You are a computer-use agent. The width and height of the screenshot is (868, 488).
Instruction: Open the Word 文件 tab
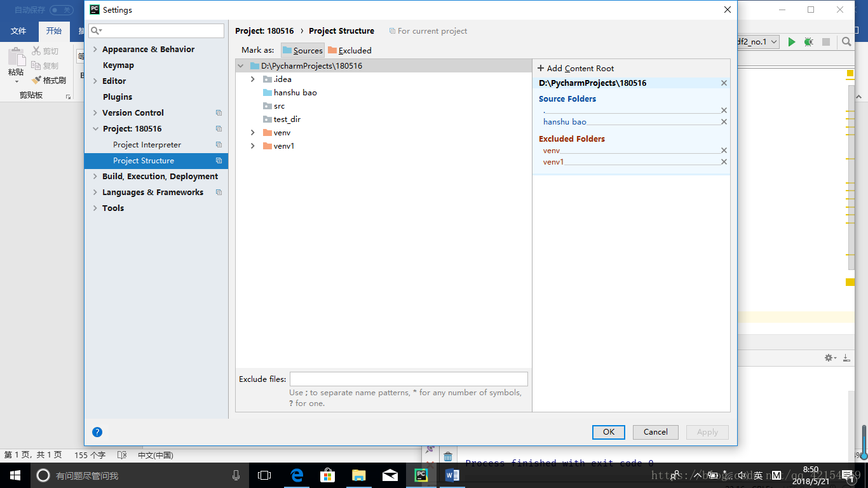click(18, 31)
